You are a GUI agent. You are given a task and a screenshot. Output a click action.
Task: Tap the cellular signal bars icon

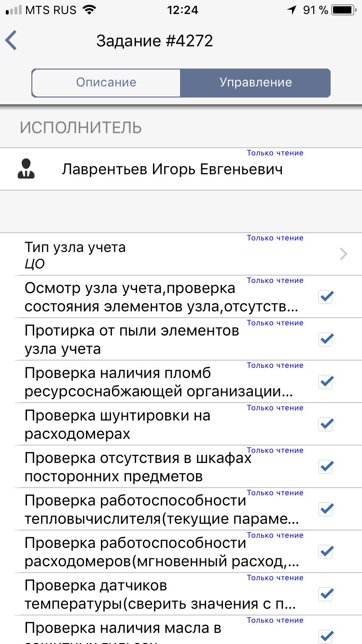point(14,10)
